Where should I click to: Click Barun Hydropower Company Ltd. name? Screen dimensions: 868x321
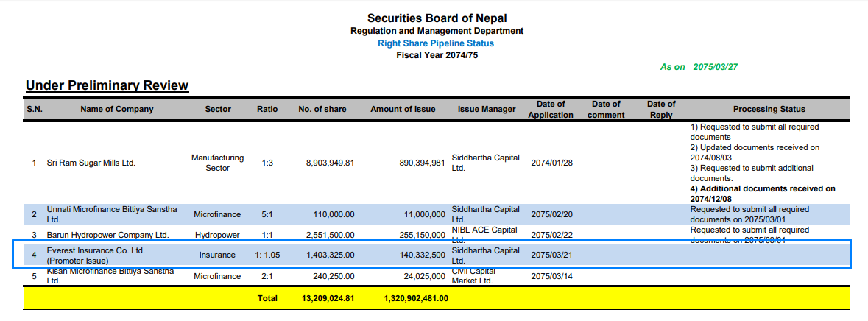pyautogui.click(x=108, y=235)
